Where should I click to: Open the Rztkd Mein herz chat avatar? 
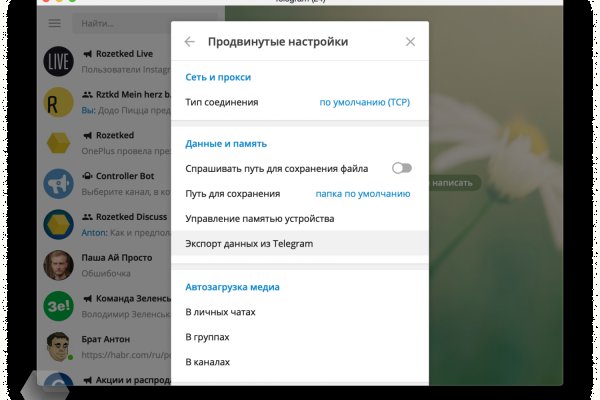[x=59, y=102]
